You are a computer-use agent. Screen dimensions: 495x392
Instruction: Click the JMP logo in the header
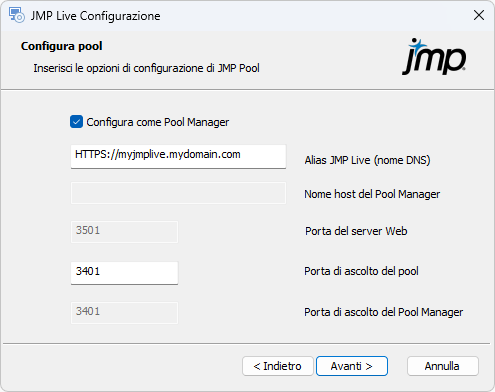tap(434, 57)
